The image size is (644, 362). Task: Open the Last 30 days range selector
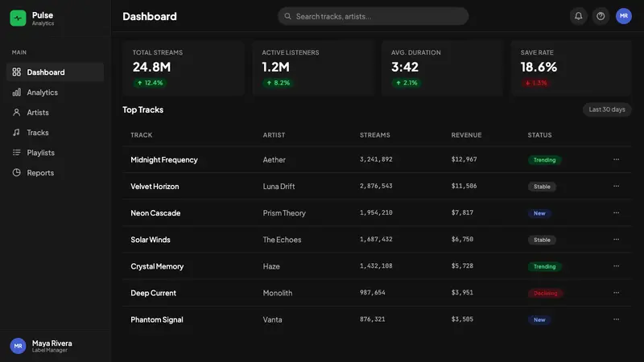(607, 109)
